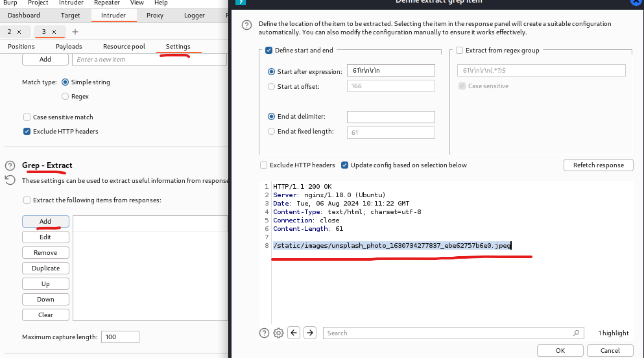The height and width of the screenshot is (358, 644).
Task: Open the Proxy tab
Action: click(x=155, y=15)
